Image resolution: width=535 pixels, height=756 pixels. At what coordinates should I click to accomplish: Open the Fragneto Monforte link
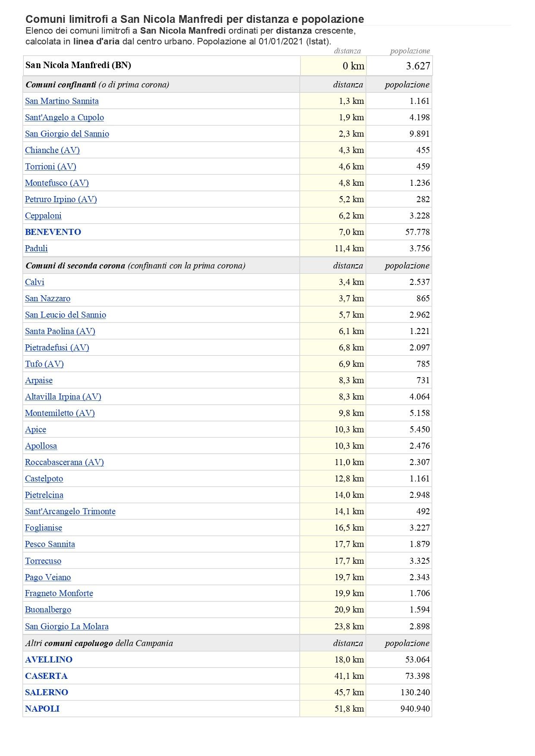(59, 593)
